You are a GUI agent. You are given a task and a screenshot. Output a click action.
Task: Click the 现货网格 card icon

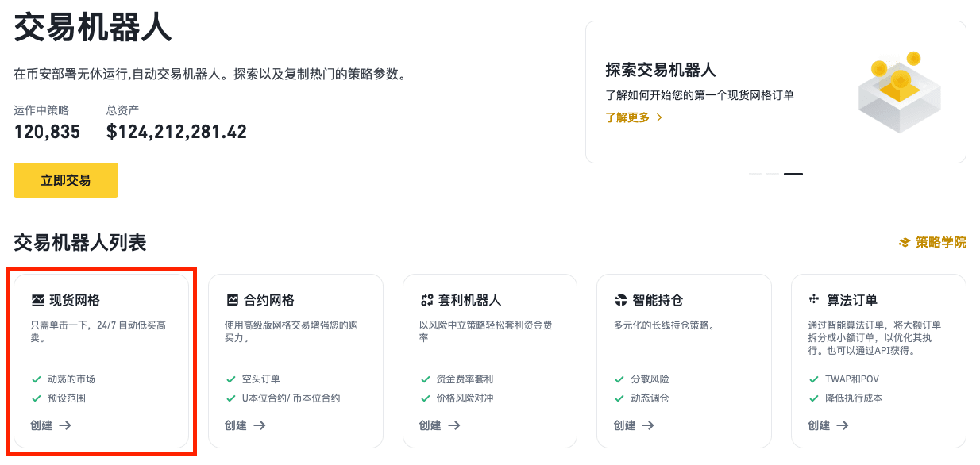click(37, 301)
